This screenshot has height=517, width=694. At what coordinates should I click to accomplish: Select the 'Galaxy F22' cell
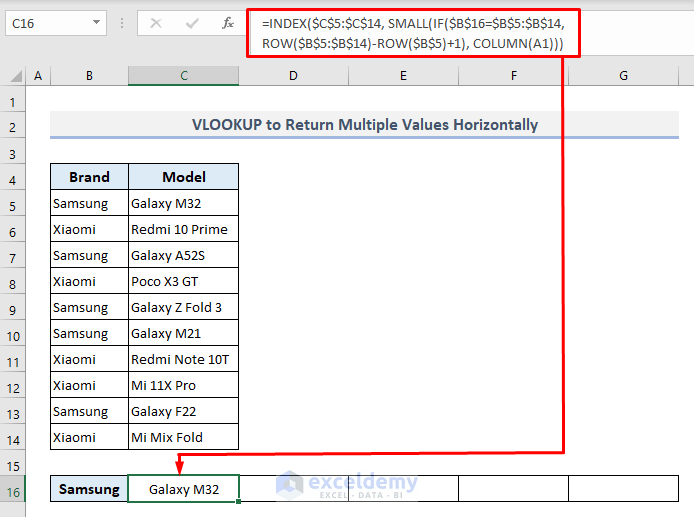(184, 411)
